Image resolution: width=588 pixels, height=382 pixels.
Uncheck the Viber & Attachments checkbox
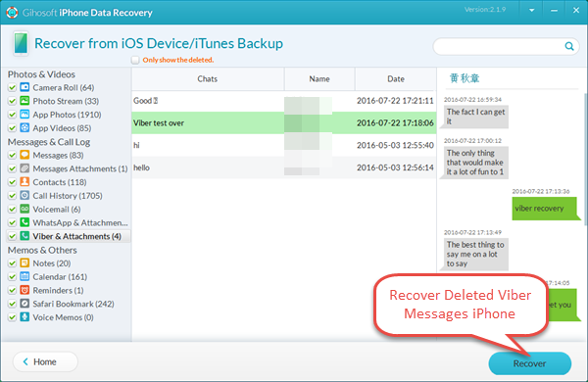pyautogui.click(x=12, y=236)
